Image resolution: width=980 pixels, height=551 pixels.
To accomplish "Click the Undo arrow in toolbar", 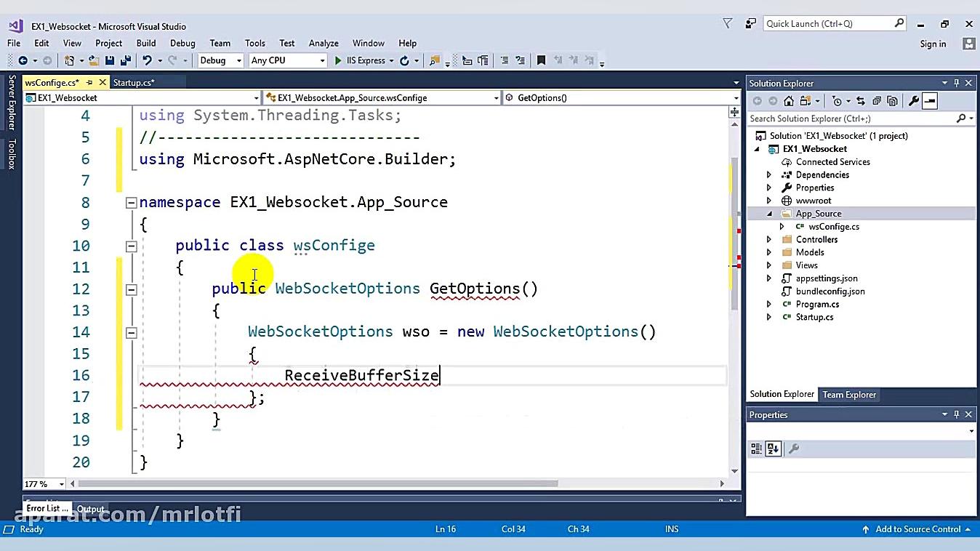I will (147, 61).
